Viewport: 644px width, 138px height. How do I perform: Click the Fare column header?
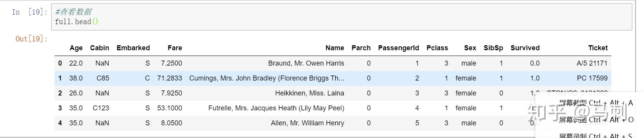pyautogui.click(x=175, y=48)
